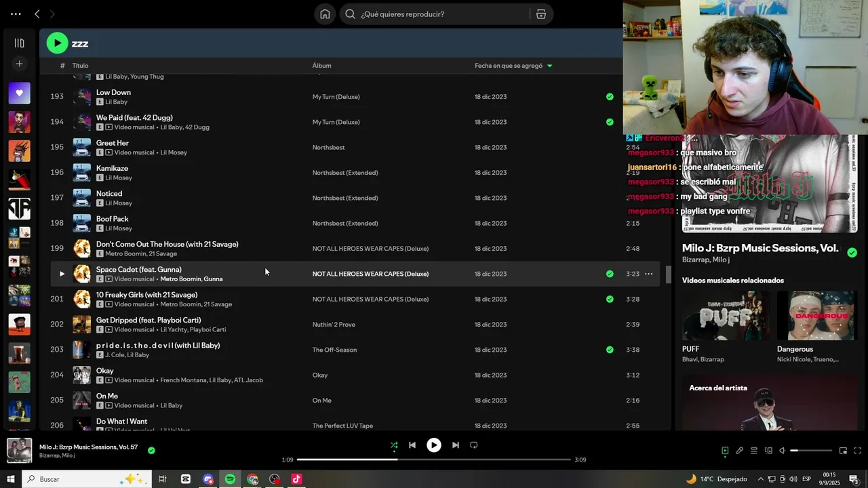Open the Metro Boomin link in Space Cadet
The image size is (868, 488).
pyautogui.click(x=180, y=279)
